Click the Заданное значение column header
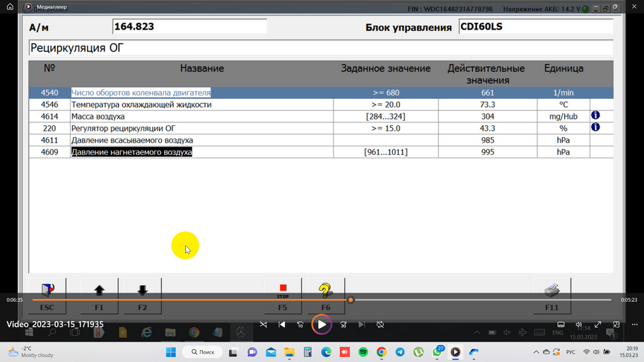The height and width of the screenshot is (362, 644). [x=386, y=68]
